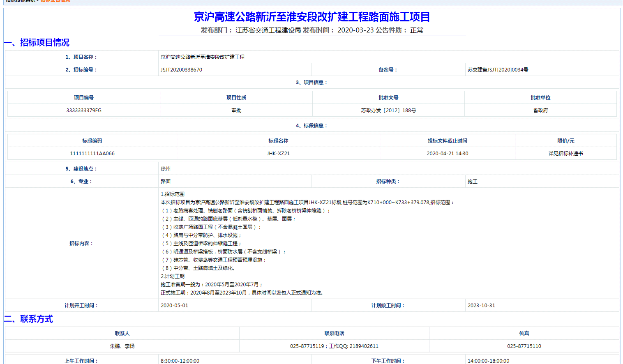The image size is (623, 364).
Task: Select location value 徐州
Action: point(166,169)
